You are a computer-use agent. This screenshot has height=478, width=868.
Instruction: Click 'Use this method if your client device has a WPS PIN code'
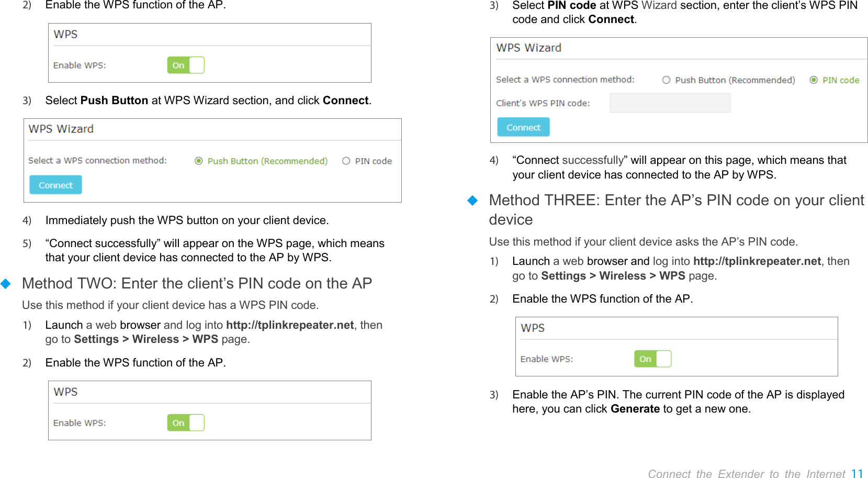pyautogui.click(x=170, y=305)
